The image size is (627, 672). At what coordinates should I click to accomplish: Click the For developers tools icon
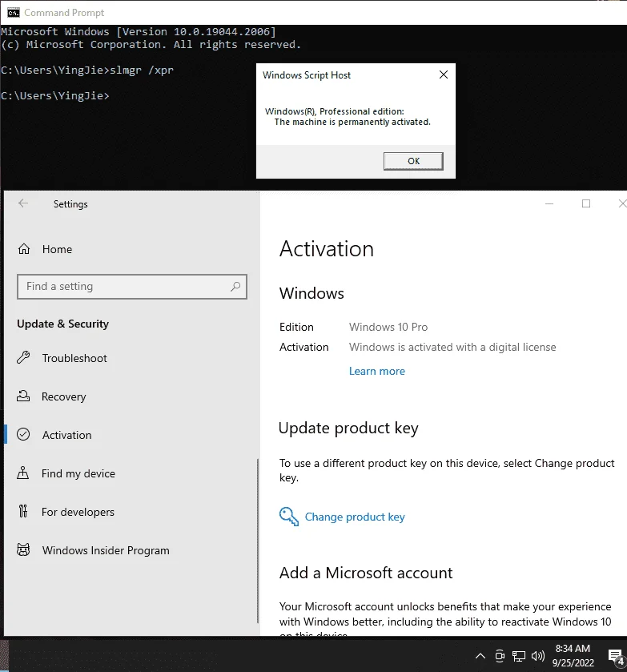coord(23,511)
